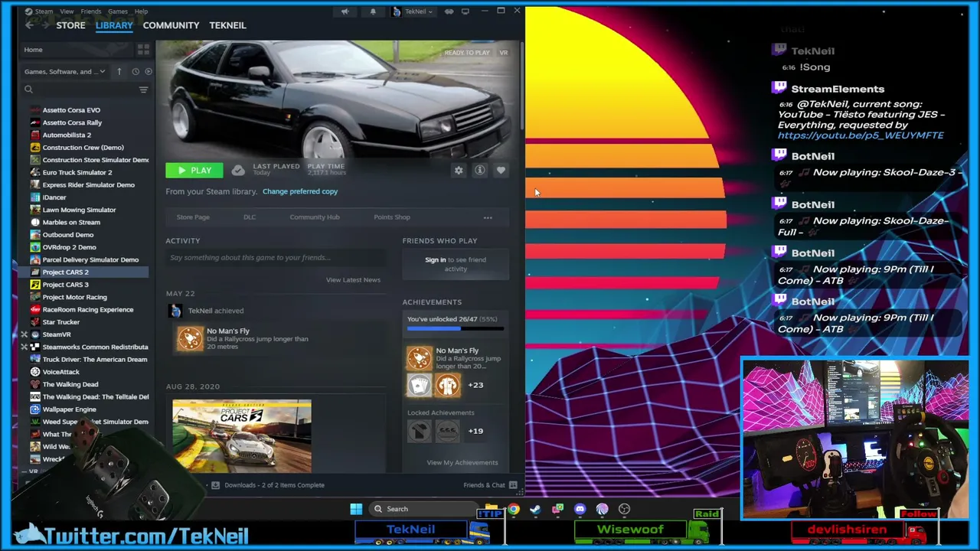The width and height of the screenshot is (980, 551).
Task: Select Assetto Corsa EVO in library list
Action: pos(71,110)
